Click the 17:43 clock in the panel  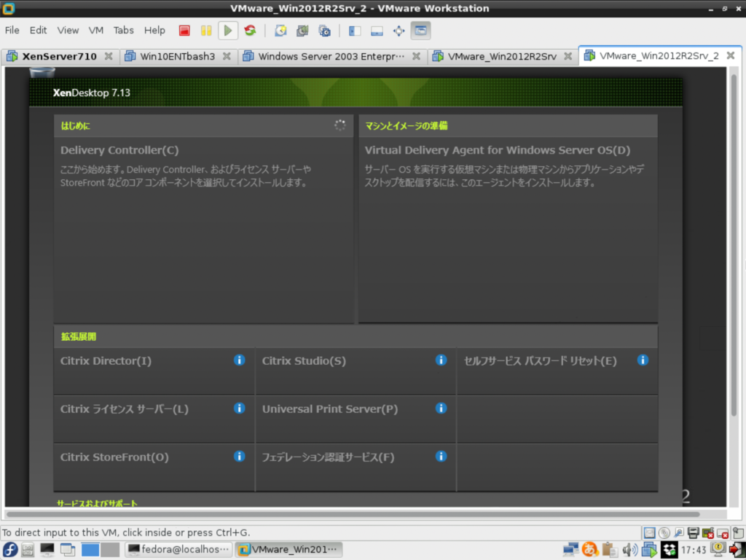(x=694, y=550)
